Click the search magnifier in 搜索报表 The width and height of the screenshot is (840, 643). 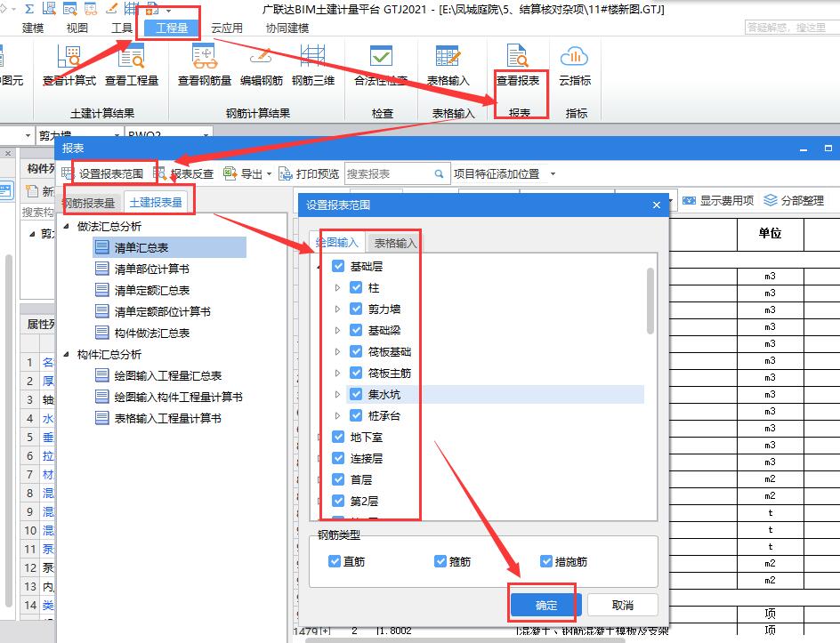(x=439, y=174)
